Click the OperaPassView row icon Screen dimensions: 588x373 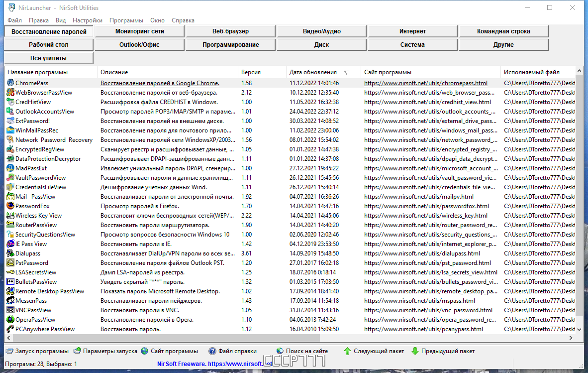[x=10, y=320]
